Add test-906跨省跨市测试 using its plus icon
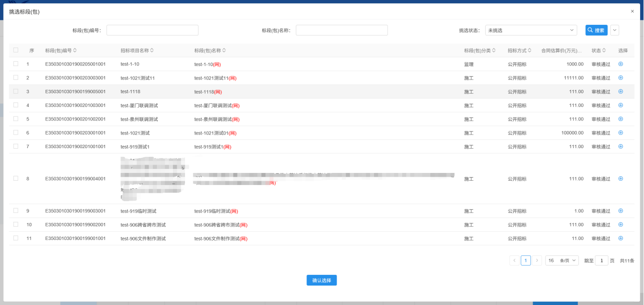Screen dimensions: 644x305 click(x=620, y=224)
